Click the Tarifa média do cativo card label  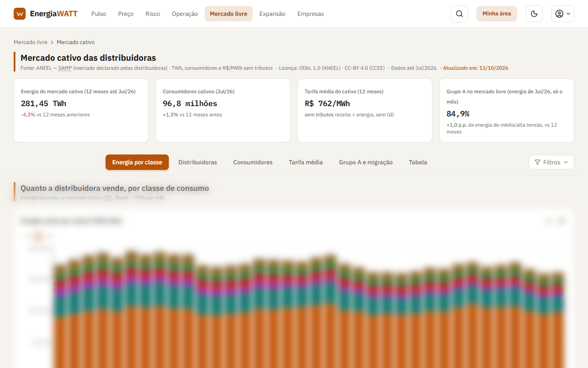tap(344, 92)
